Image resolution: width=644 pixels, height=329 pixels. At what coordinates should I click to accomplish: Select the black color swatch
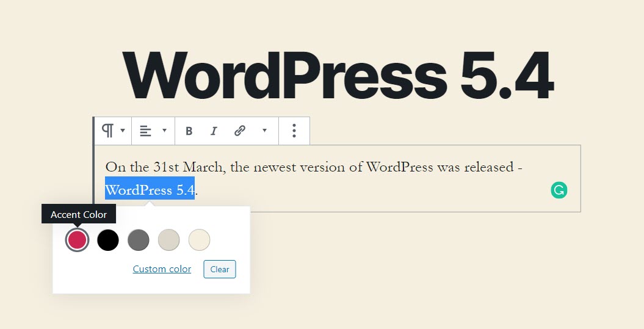tap(108, 240)
